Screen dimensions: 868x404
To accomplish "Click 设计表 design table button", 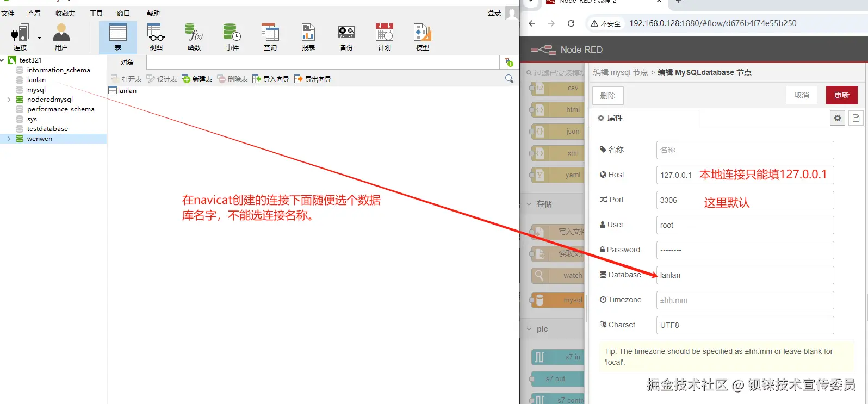I will click(162, 79).
